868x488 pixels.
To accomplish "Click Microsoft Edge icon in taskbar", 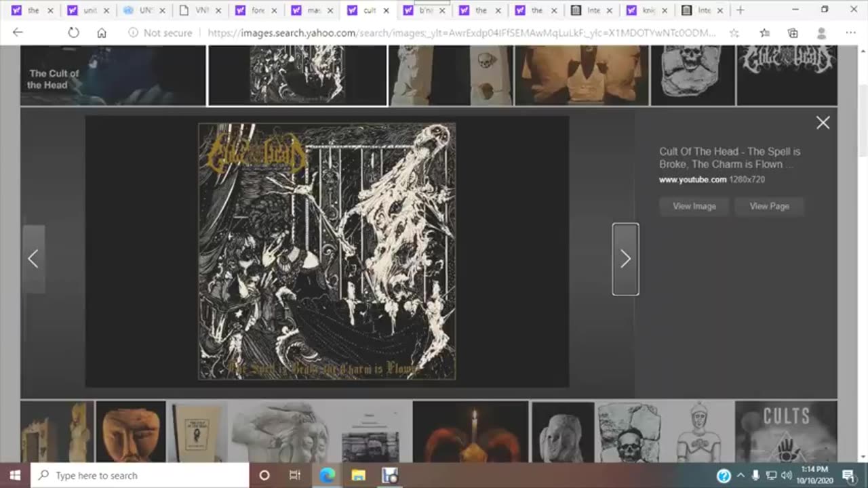I will 327,475.
